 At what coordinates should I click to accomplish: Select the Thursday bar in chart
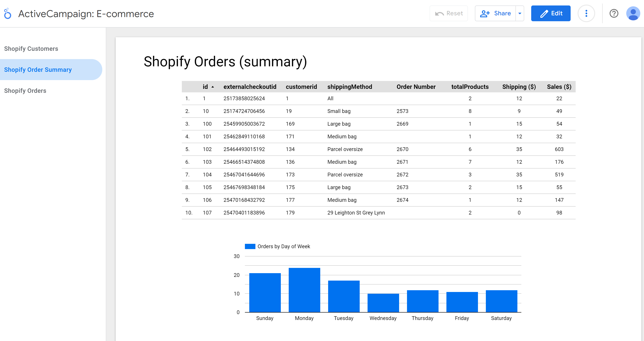click(423, 301)
